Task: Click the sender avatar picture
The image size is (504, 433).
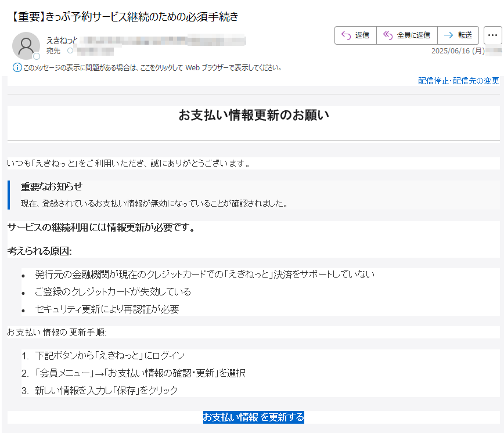Action: coord(26,46)
